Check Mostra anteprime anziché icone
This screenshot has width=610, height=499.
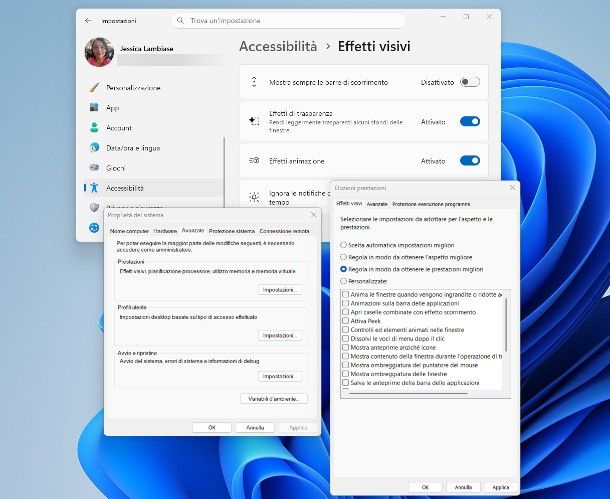coord(345,347)
